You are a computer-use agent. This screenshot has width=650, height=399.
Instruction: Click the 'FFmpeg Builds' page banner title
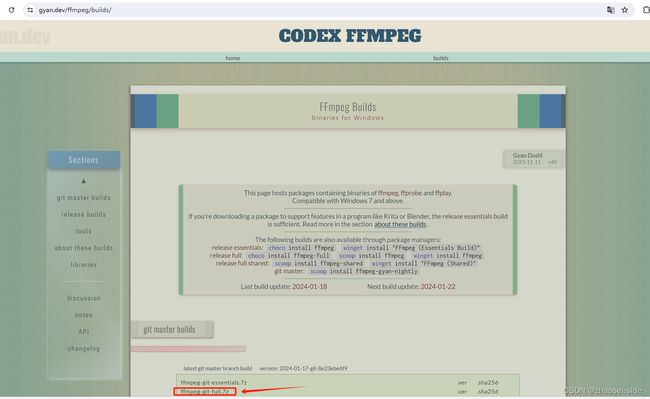point(348,107)
